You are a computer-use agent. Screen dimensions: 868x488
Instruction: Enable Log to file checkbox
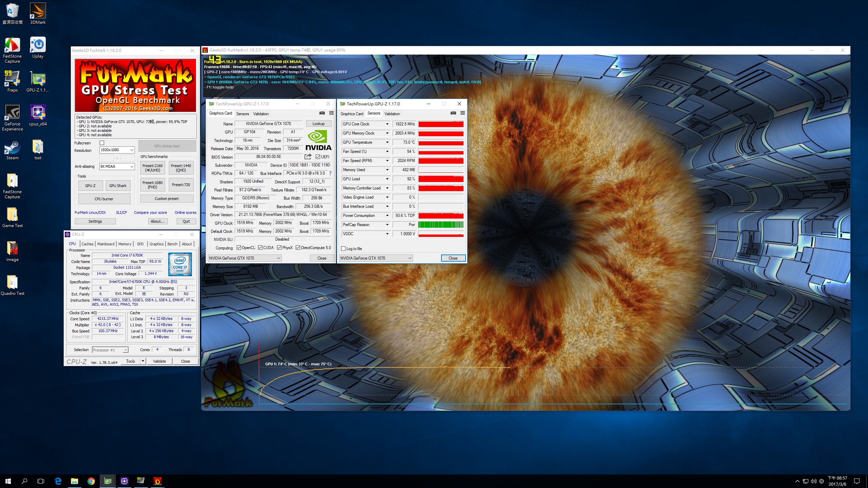(343, 248)
